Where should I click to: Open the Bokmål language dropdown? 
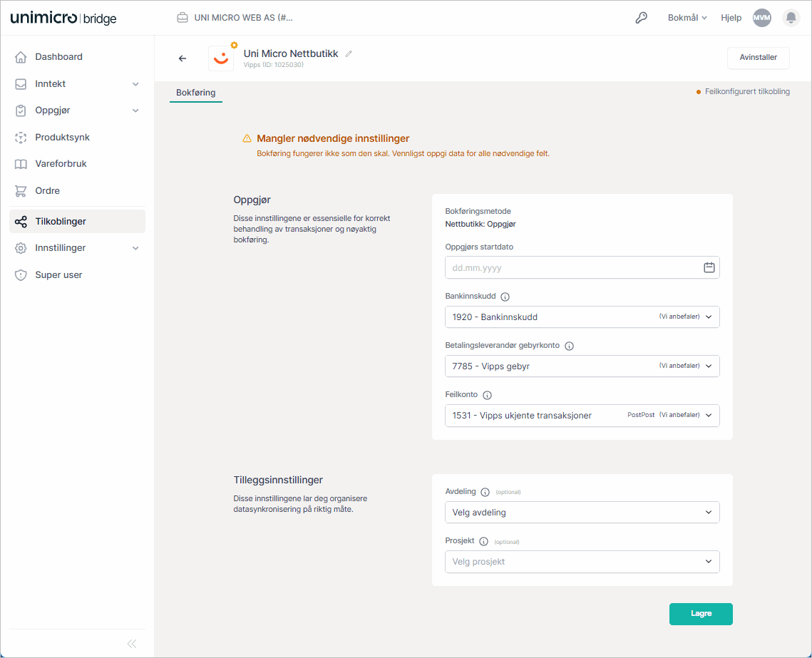687,18
